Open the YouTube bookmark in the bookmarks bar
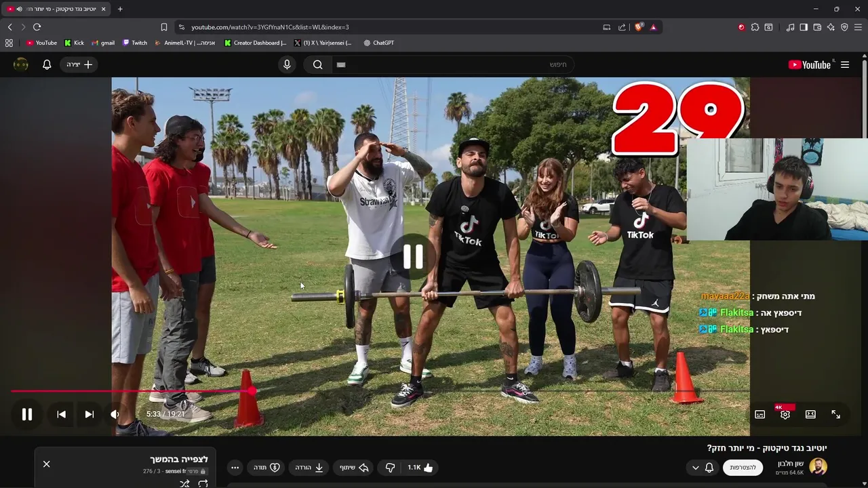Image resolution: width=868 pixels, height=488 pixels. [x=42, y=43]
